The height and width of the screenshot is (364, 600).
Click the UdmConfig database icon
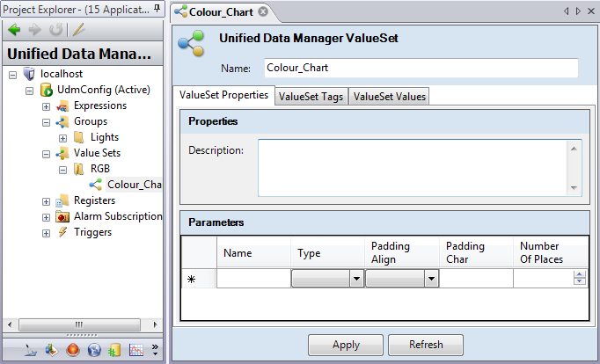pos(47,90)
